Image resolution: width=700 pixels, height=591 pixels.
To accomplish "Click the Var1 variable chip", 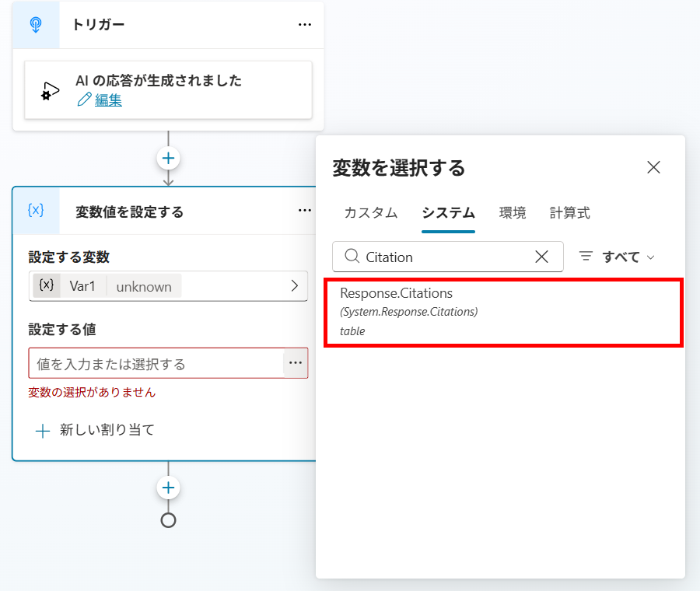I will (107, 285).
